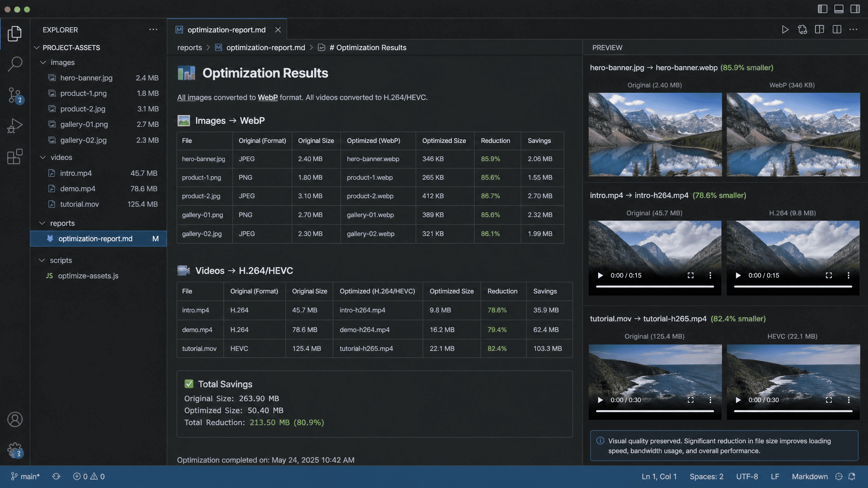Image resolution: width=868 pixels, height=488 pixels.
Task: Select the optimization-report.md editor tab
Action: (226, 30)
